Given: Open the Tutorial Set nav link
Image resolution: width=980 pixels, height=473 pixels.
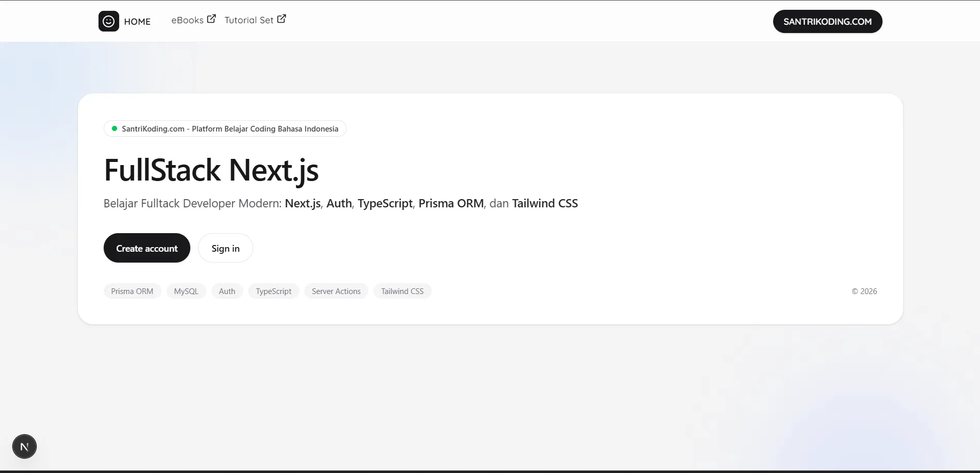Looking at the screenshot, I should 255,20.
